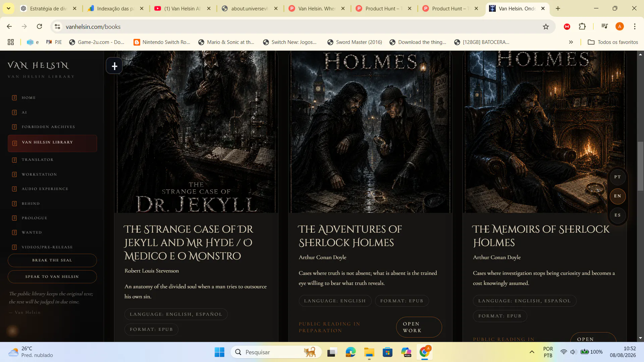Click the Speak to Van Helsin button
The width and height of the screenshot is (644, 362).
pos(52,277)
